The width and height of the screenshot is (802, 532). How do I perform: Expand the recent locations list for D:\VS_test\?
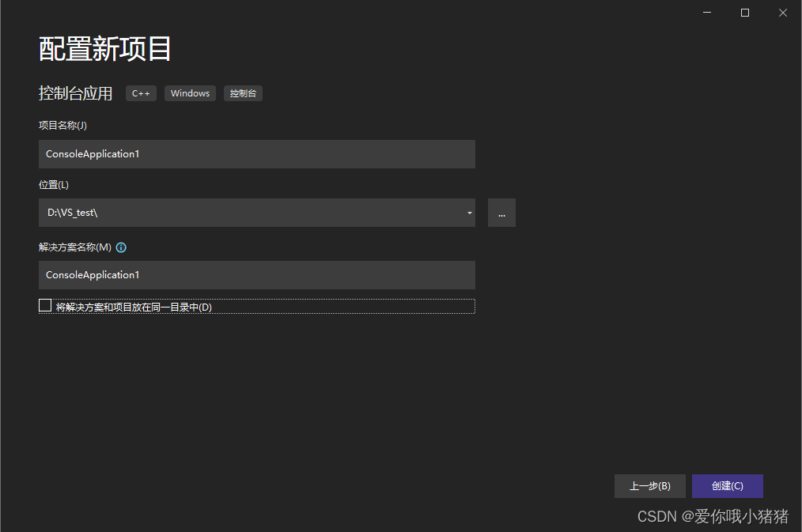(x=468, y=212)
